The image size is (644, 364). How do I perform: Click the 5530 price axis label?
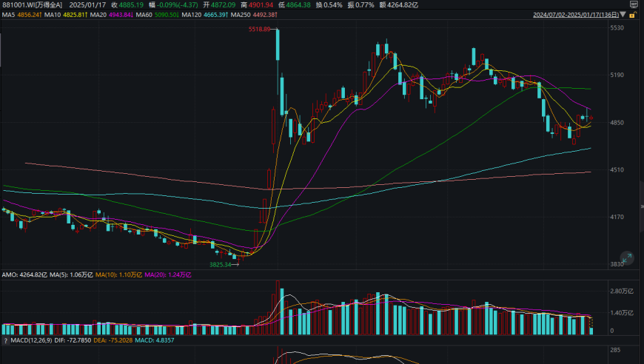[x=617, y=28]
